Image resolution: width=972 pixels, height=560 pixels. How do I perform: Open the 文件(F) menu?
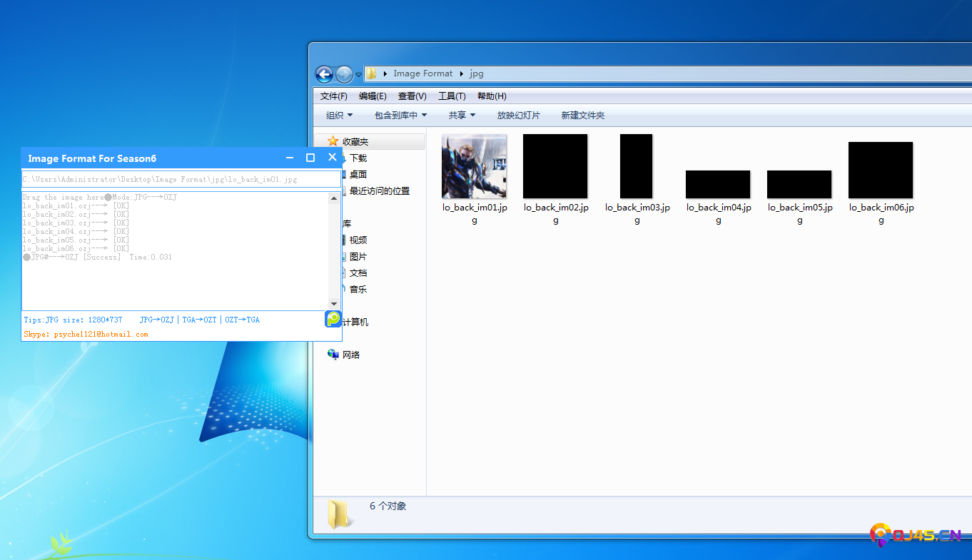click(x=334, y=96)
